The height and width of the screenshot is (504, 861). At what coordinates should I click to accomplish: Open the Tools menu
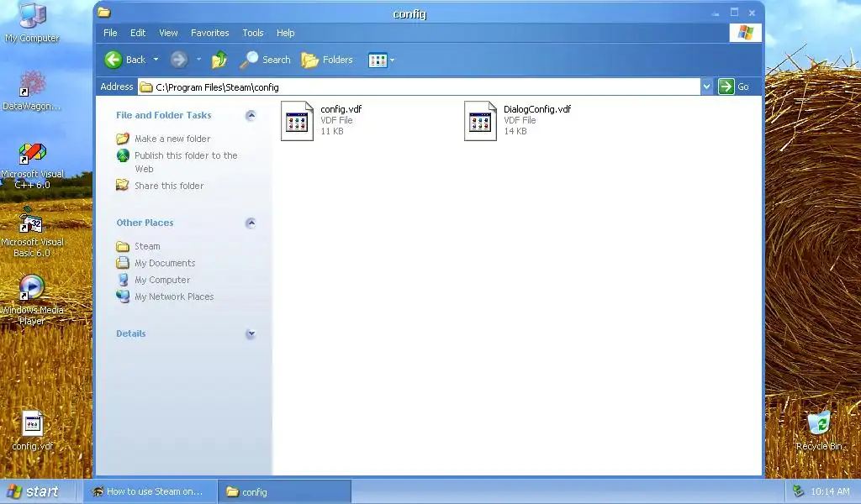coord(253,33)
